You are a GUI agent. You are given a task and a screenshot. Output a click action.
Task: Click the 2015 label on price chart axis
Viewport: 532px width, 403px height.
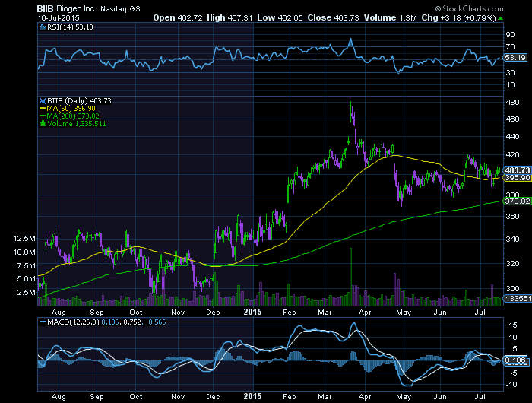tap(253, 313)
